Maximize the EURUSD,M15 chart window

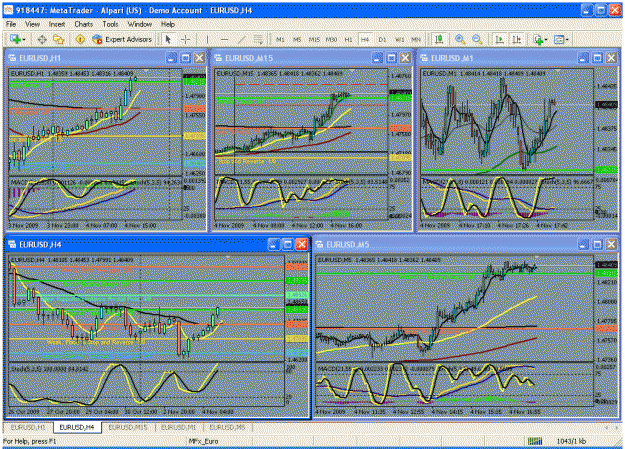coord(391,58)
